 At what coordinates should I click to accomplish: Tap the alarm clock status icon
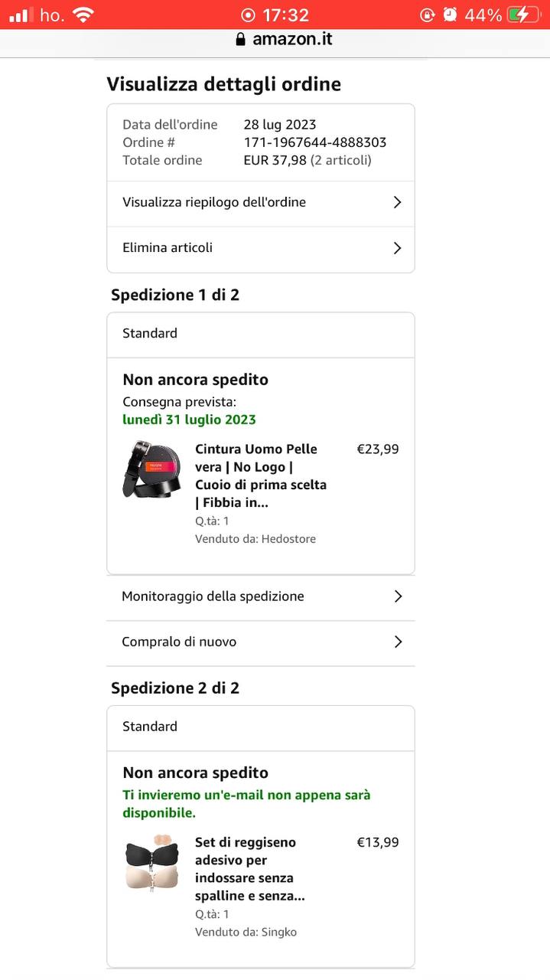point(450,15)
